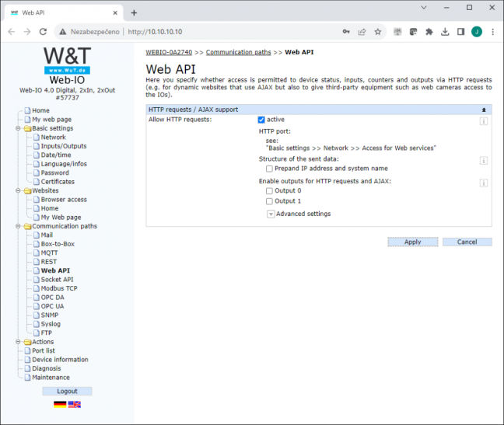Screen dimensions: 504x425
Task: Collapse the HTTP requests / AJAX support section arrow
Action: (x=484, y=110)
